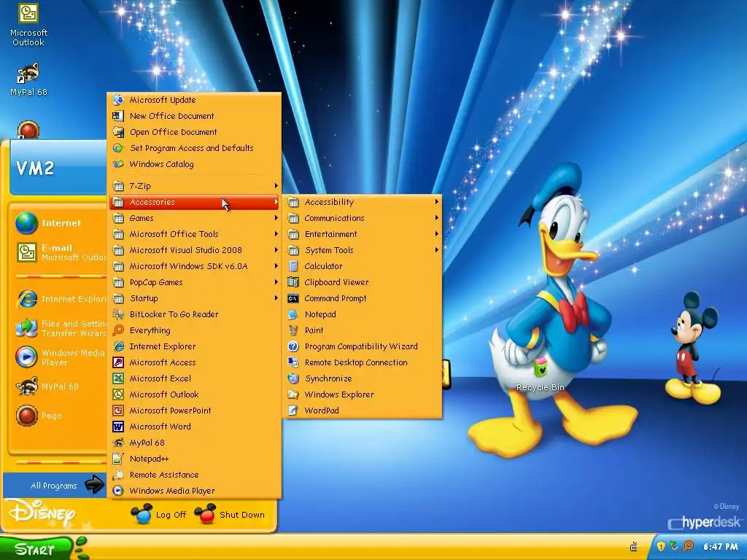The height and width of the screenshot is (560, 747).
Task: Expand the PopCap Games submenu arrow
Action: 276,282
